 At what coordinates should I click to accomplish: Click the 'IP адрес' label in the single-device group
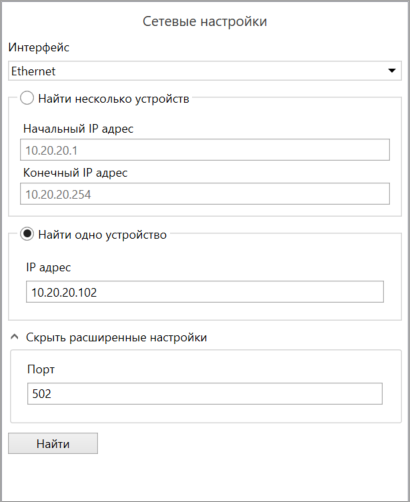pyautogui.click(x=48, y=267)
